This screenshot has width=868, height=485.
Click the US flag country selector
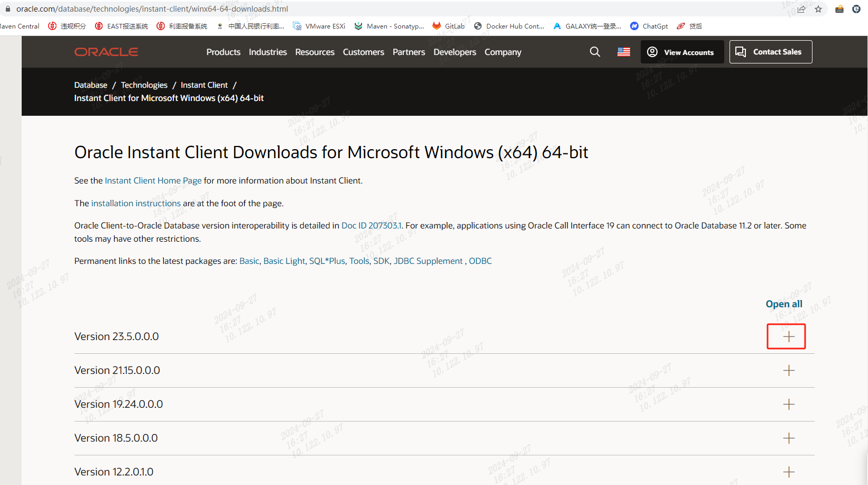tap(624, 52)
